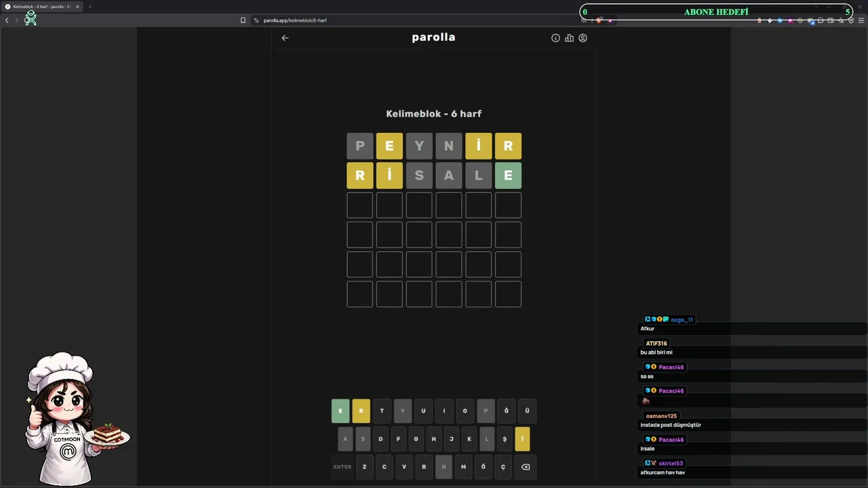The width and height of the screenshot is (868, 488).
Task: Tap the V key on the keyboard
Action: [x=404, y=467]
